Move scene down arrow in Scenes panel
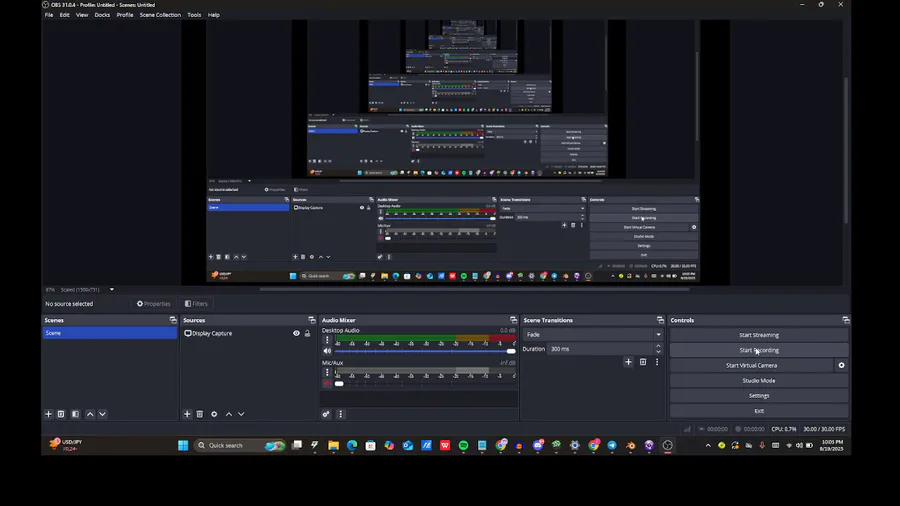This screenshot has height=506, width=900. [102, 414]
